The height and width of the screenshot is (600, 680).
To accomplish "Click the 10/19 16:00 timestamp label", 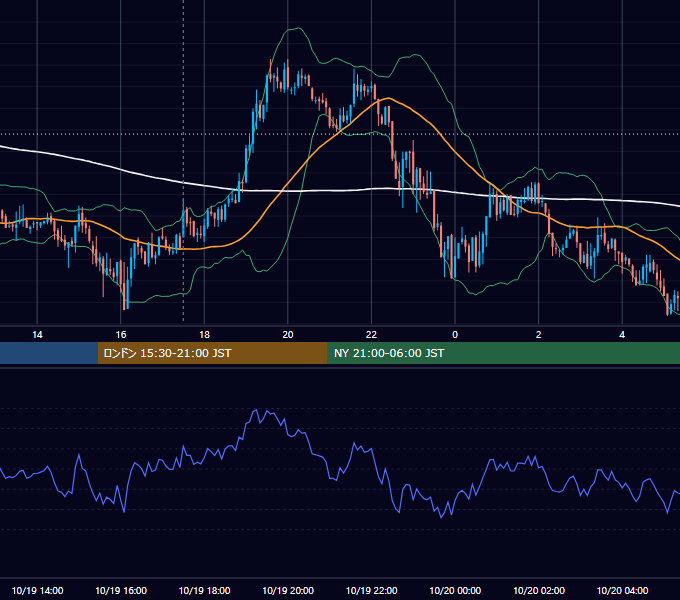I will [x=121, y=590].
